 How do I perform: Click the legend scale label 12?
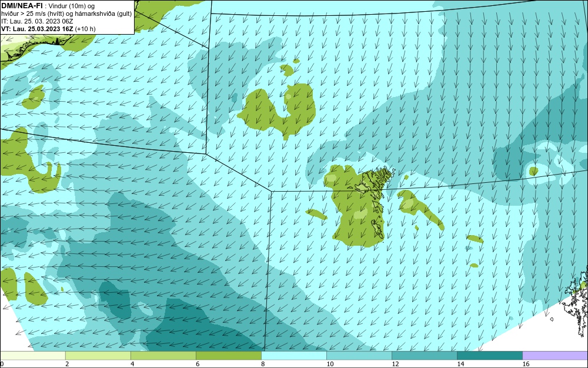click(x=395, y=364)
